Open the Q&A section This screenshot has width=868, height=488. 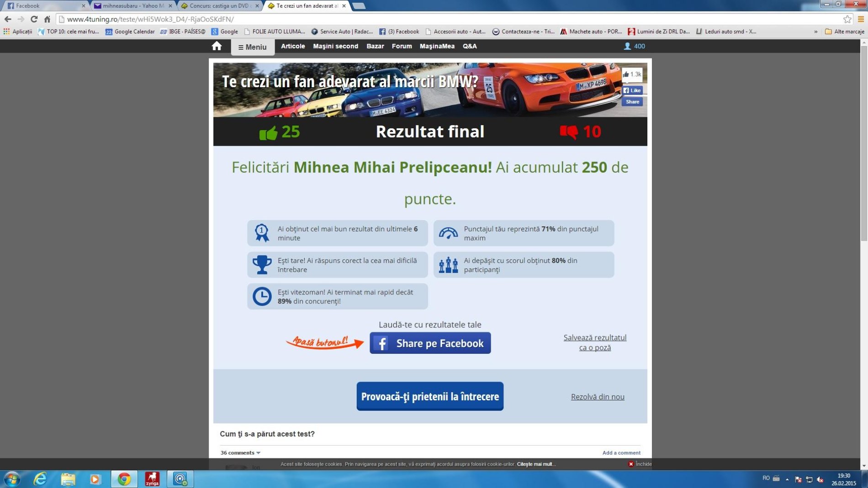click(469, 46)
